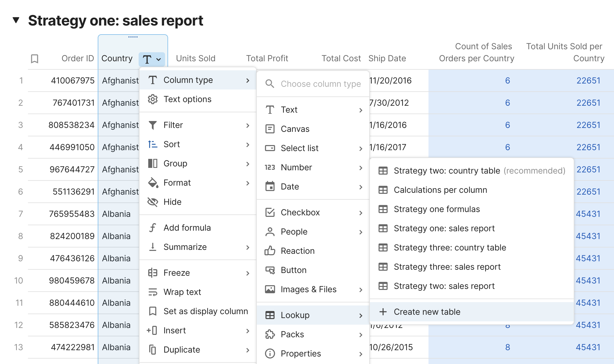Viewport: 614px width, 364px height.
Task: Click the Reaction thumbs-up icon
Action: click(x=270, y=251)
